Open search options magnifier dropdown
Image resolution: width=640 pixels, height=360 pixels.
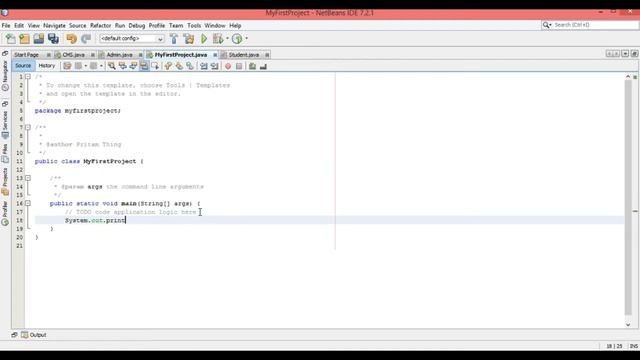tap(547, 25)
